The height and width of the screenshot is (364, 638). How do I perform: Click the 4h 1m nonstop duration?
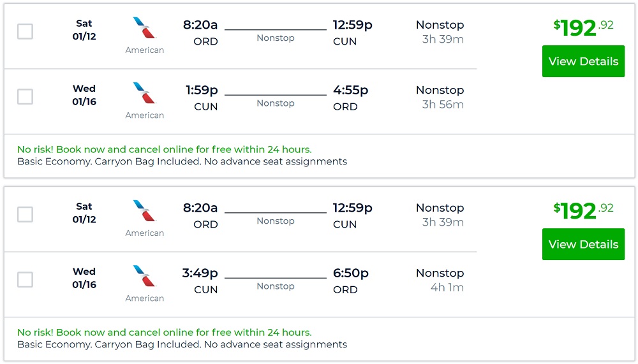click(447, 288)
